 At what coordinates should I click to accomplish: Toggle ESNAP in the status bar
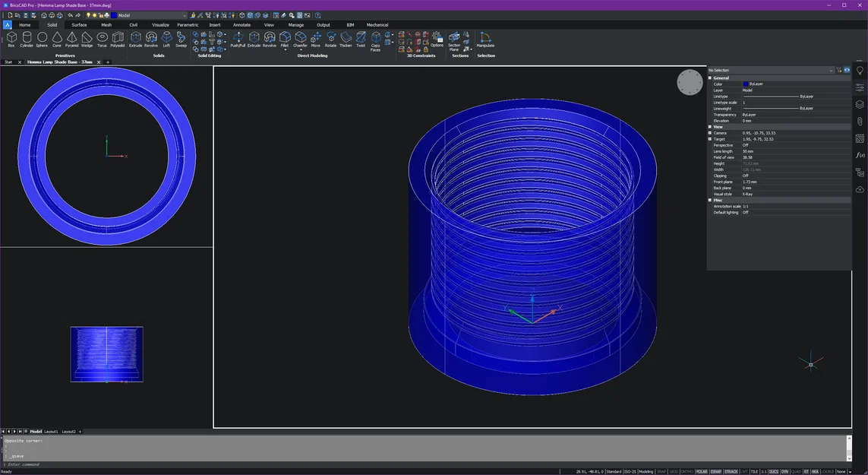pyautogui.click(x=716, y=471)
